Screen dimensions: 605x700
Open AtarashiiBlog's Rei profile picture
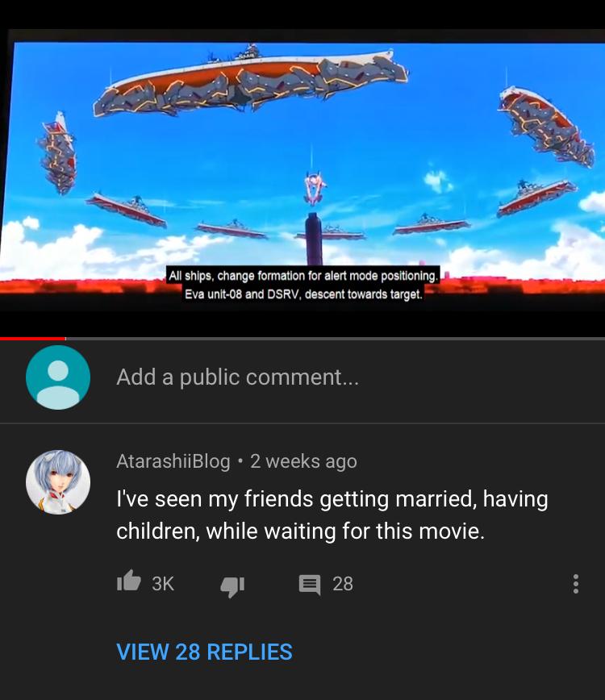point(58,482)
